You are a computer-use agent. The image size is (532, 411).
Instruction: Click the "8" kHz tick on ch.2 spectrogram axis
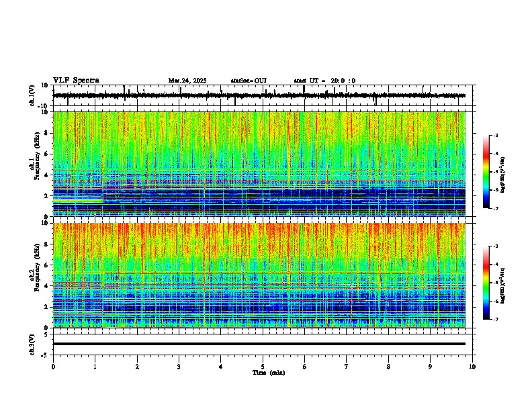(47, 244)
